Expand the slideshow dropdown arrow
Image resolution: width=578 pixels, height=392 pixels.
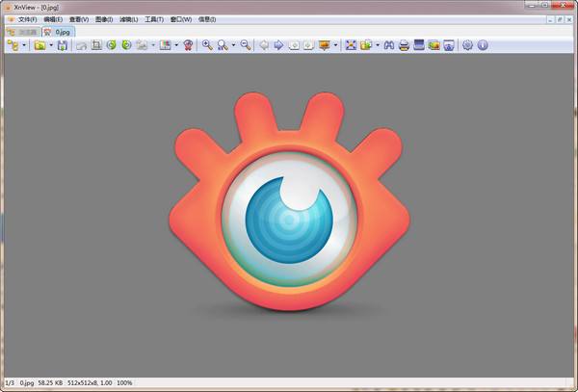(x=335, y=45)
